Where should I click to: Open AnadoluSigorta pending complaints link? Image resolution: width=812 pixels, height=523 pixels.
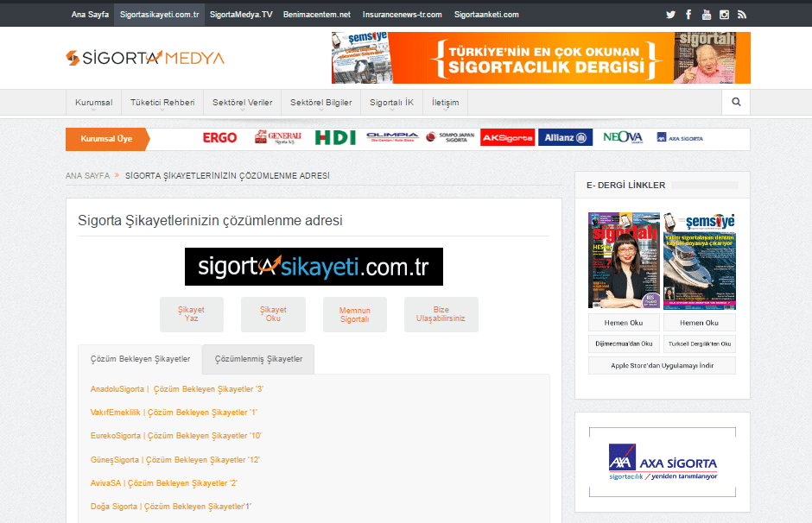pyautogui.click(x=176, y=389)
